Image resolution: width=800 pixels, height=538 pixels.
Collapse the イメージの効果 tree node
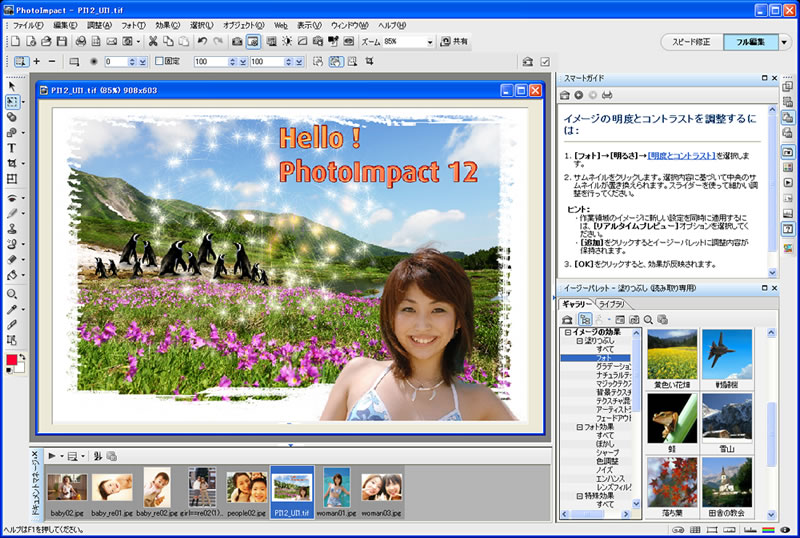point(567,332)
